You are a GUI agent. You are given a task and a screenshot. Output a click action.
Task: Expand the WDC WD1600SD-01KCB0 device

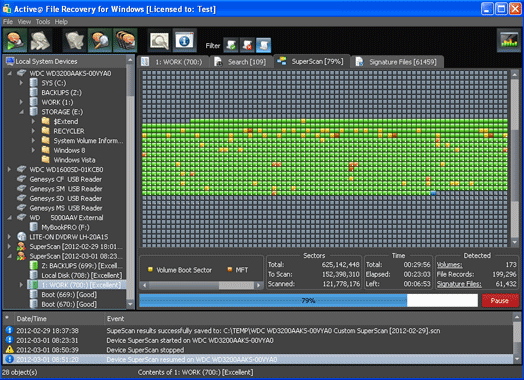[9, 169]
